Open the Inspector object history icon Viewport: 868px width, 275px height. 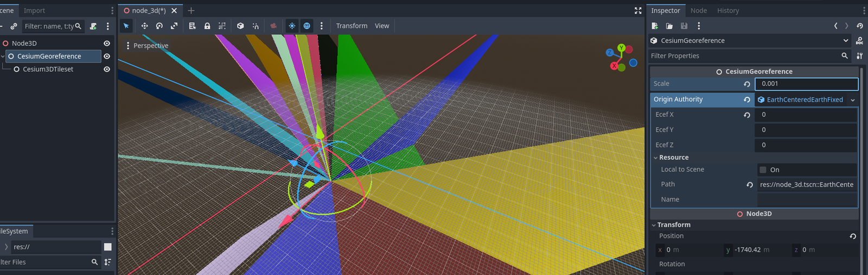click(860, 26)
